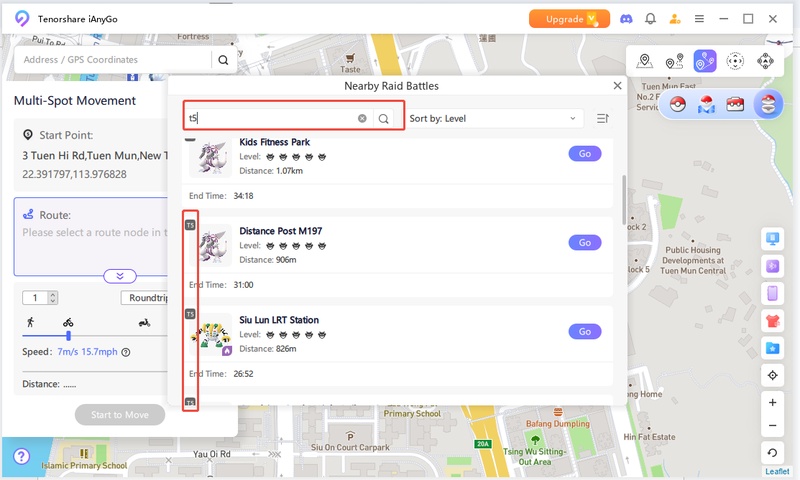
Task: Zoom out the map
Action: point(772,425)
